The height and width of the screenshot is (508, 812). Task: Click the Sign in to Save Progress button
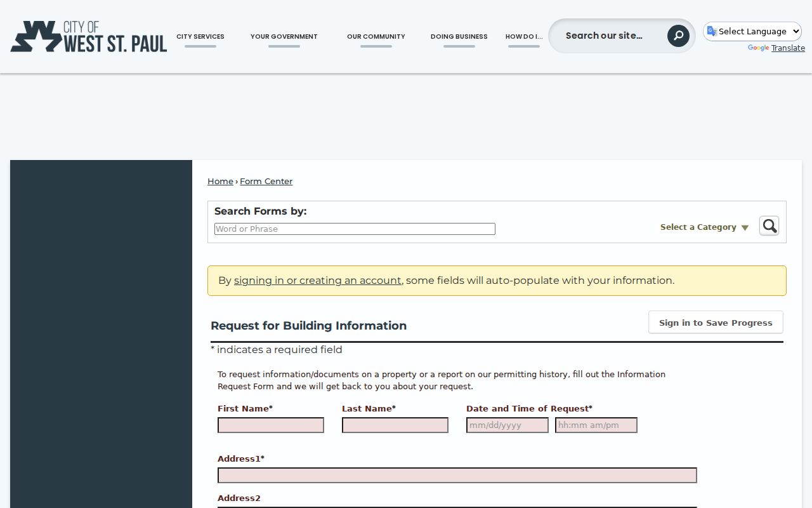click(716, 323)
